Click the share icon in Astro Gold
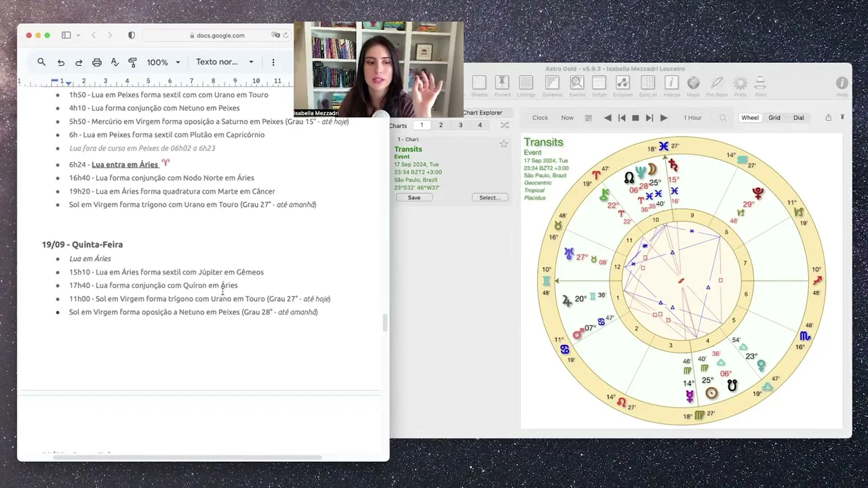This screenshot has width=868, height=488. [828, 117]
